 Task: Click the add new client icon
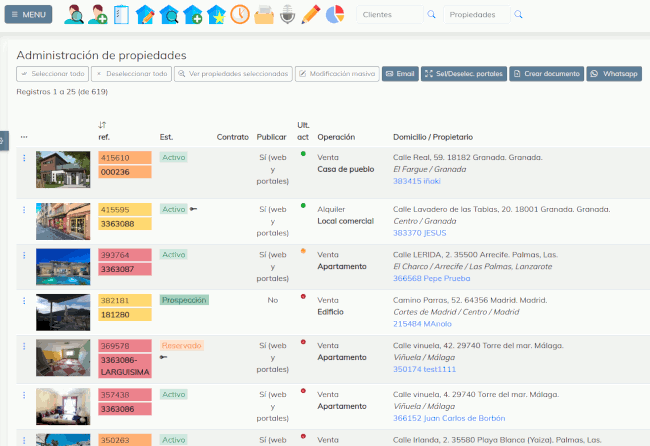click(98, 15)
